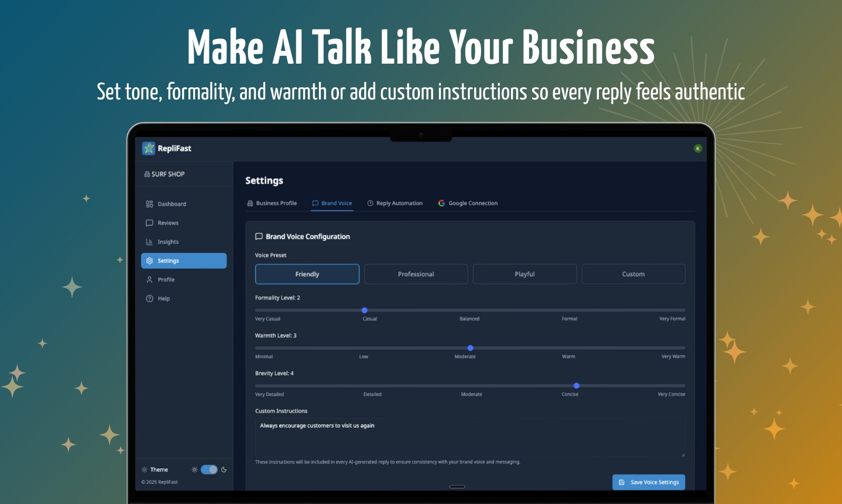Screen dimensions: 842x504
Task: Click the RepliFast star logo icon
Action: coord(149,148)
